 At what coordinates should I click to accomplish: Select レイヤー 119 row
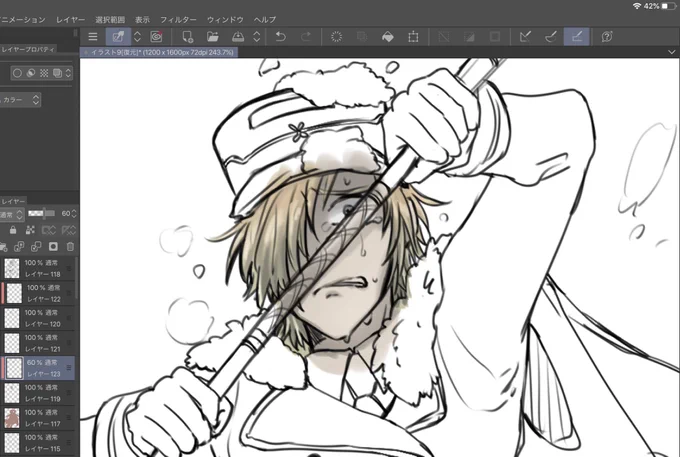pos(38,393)
